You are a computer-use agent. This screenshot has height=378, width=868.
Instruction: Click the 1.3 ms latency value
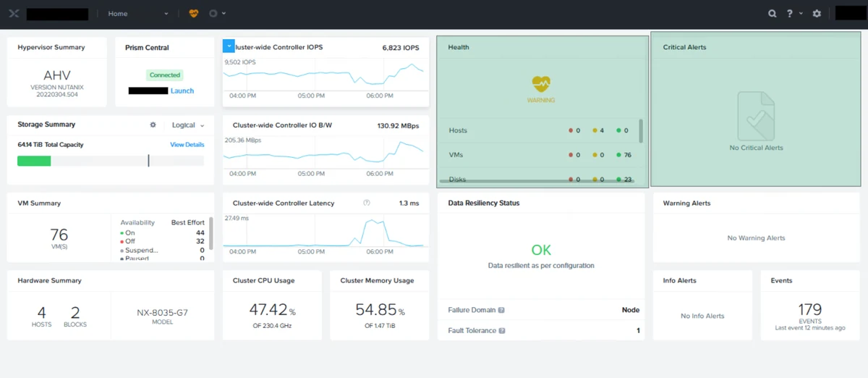click(x=409, y=203)
